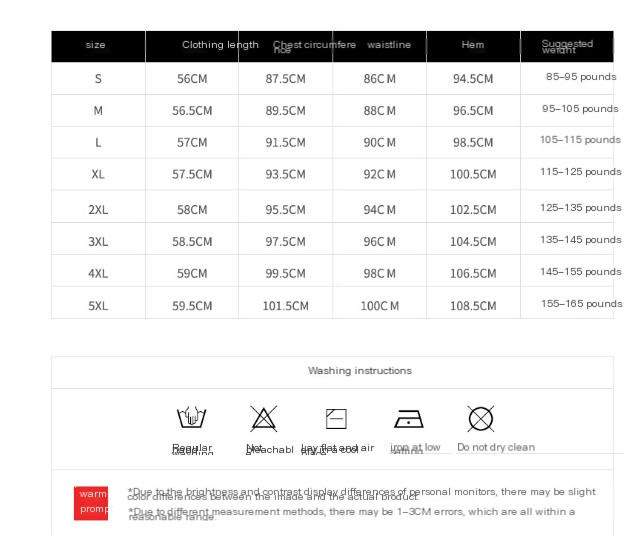Click the Suggested weight column header
The image size is (627, 536).
(x=567, y=46)
